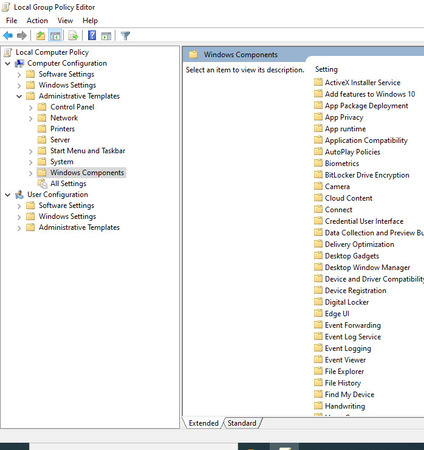Select the System tree item label

click(x=62, y=162)
